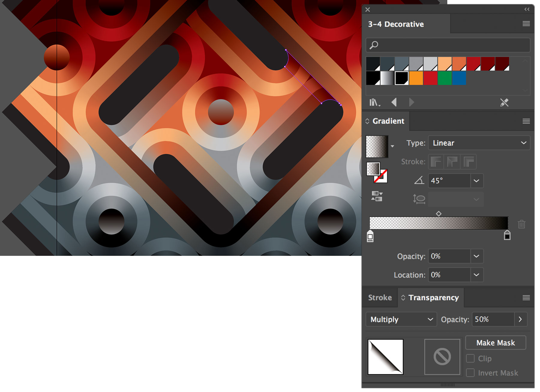Screen dimensions: 540x392
Task: Open the Type: Linear dropdown
Action: point(478,143)
